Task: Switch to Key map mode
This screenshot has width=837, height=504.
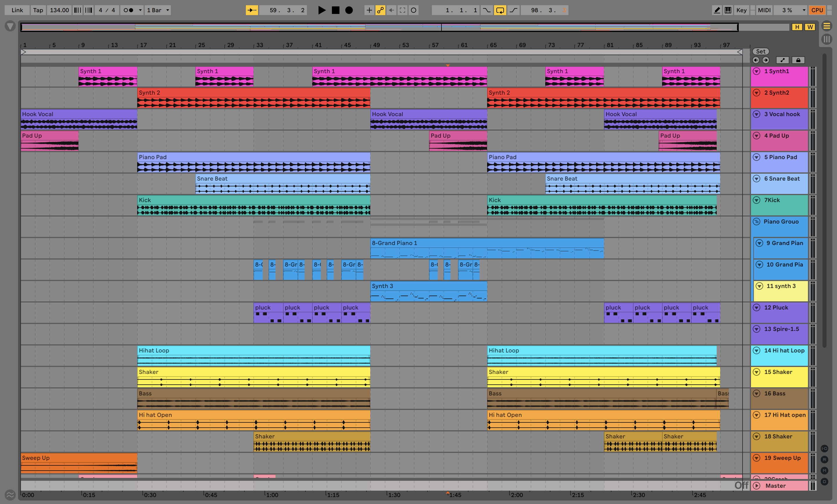Action: (741, 10)
